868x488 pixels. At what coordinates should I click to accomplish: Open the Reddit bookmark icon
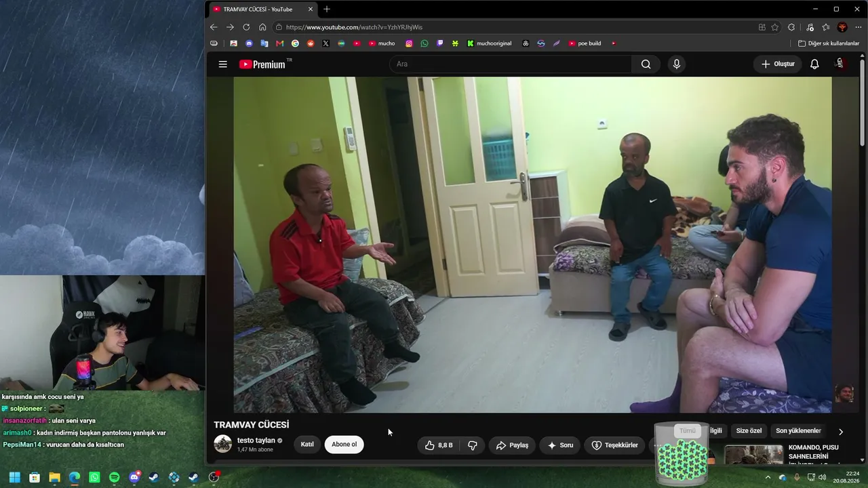click(311, 43)
